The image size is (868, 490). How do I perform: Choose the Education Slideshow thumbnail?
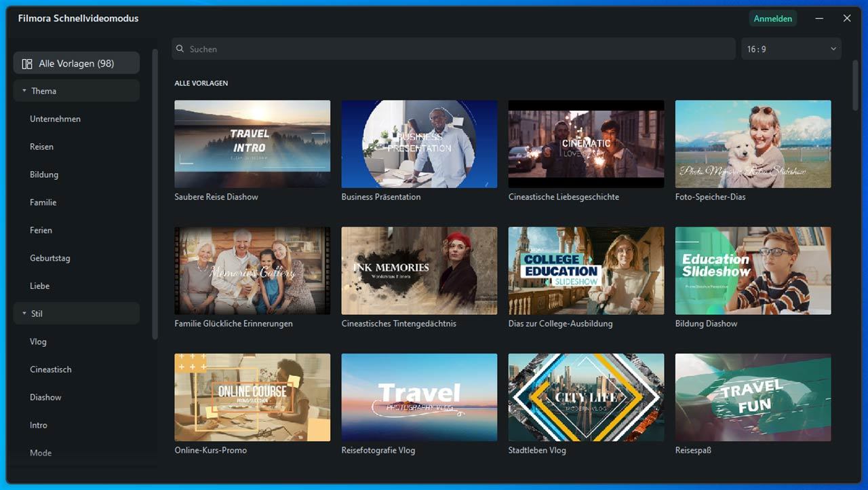point(753,271)
